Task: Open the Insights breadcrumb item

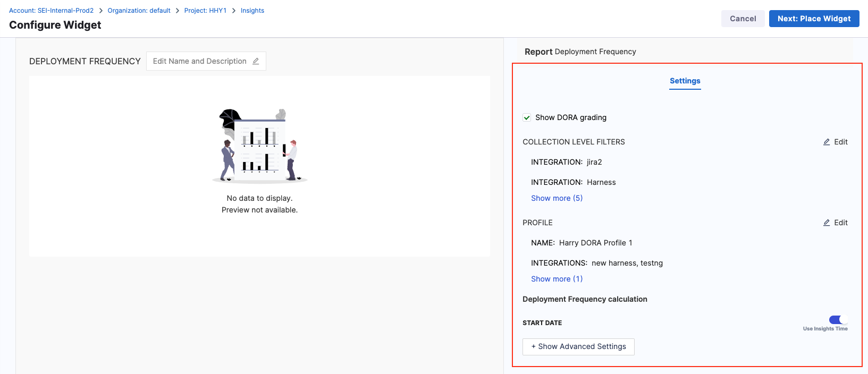Action: [x=252, y=11]
